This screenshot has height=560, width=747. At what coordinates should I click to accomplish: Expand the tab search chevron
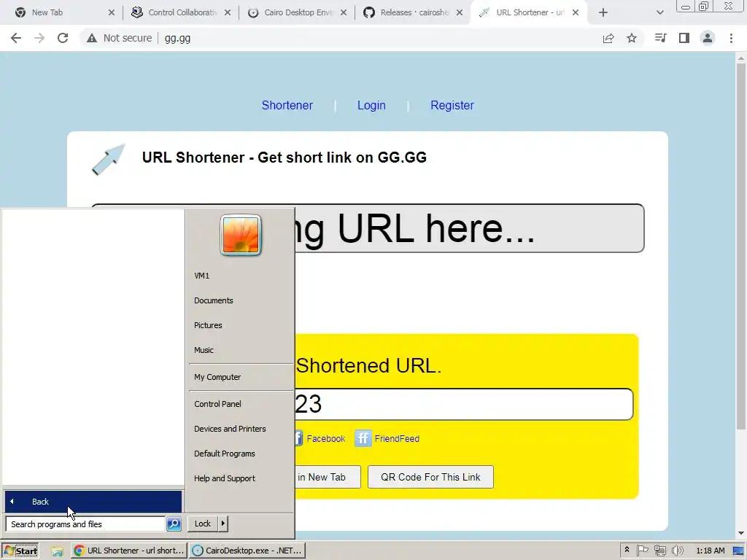coord(659,12)
